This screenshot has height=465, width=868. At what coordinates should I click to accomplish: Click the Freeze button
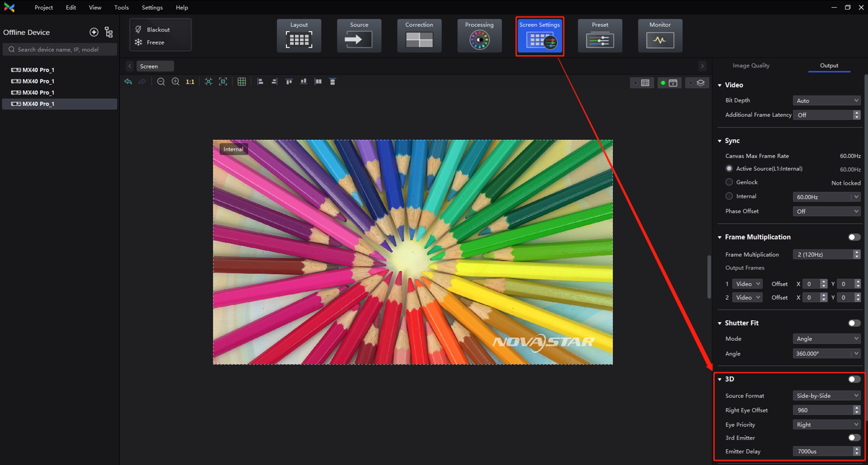click(x=150, y=42)
